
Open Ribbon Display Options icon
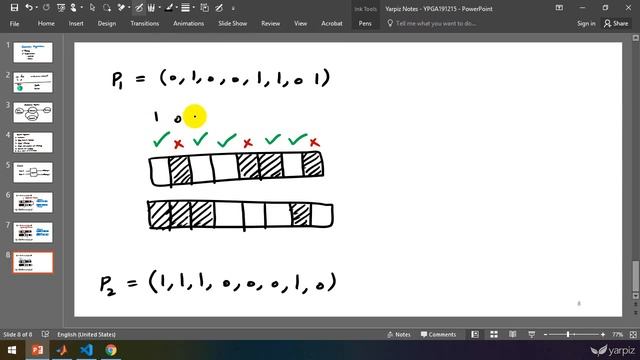click(x=559, y=8)
